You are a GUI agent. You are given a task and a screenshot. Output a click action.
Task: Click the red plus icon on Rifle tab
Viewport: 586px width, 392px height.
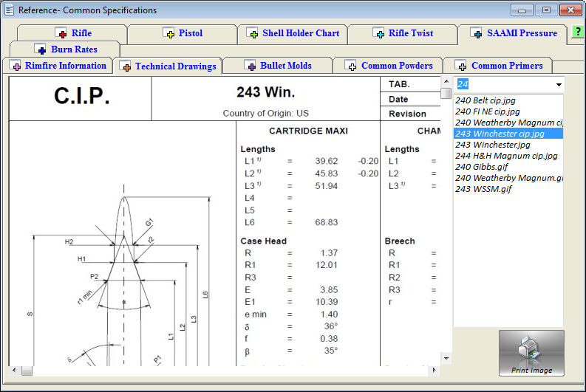[x=61, y=33]
